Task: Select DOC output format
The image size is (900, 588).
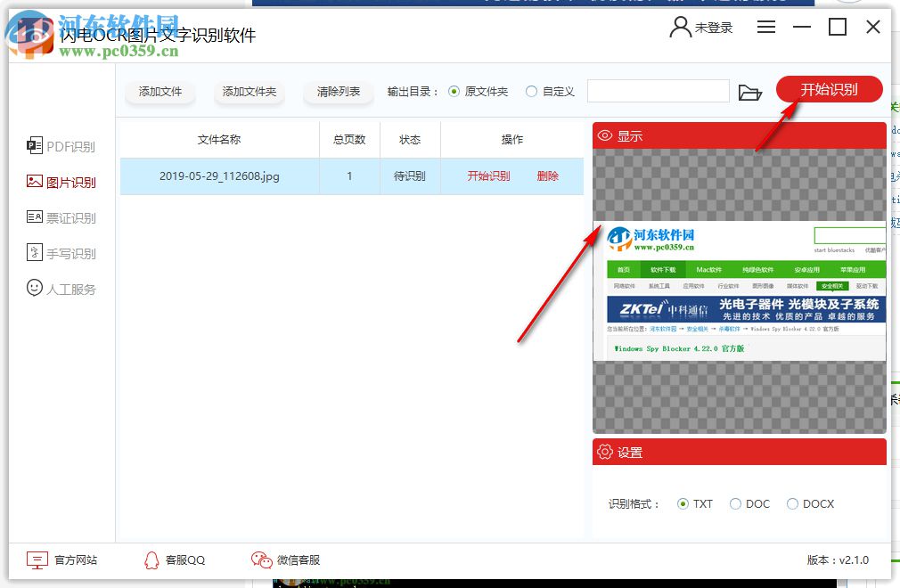Action: coord(736,503)
